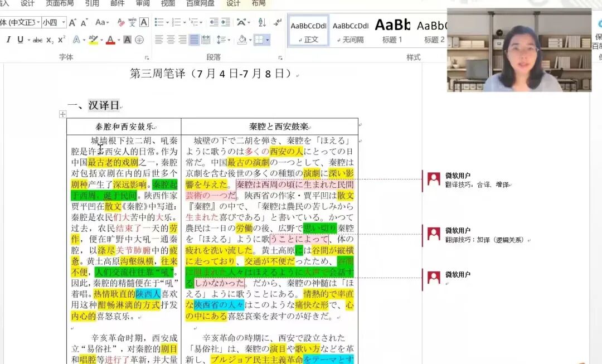This screenshot has height=364, width=602.
Task: Switch to the 引用 tab
Action: [x=92, y=3]
